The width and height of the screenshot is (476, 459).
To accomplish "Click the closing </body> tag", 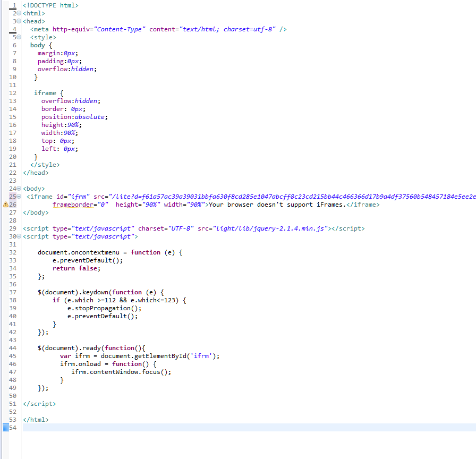I will click(36, 212).
